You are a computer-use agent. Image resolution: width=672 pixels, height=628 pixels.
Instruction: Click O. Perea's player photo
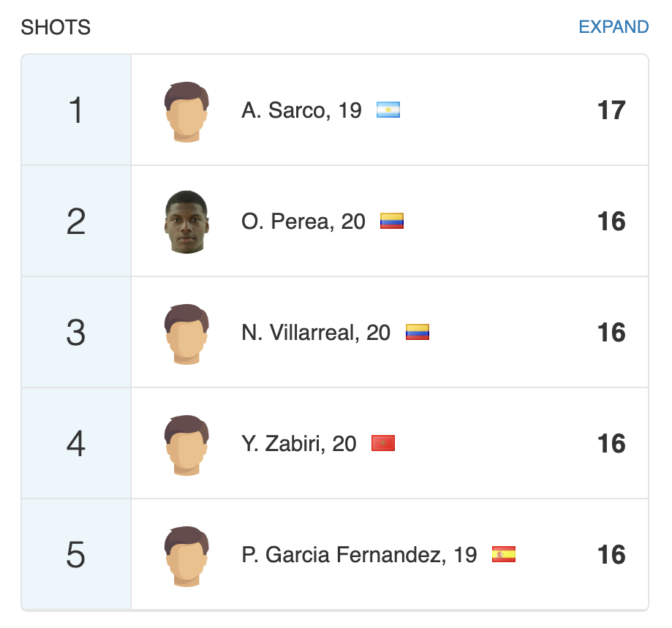pyautogui.click(x=186, y=222)
